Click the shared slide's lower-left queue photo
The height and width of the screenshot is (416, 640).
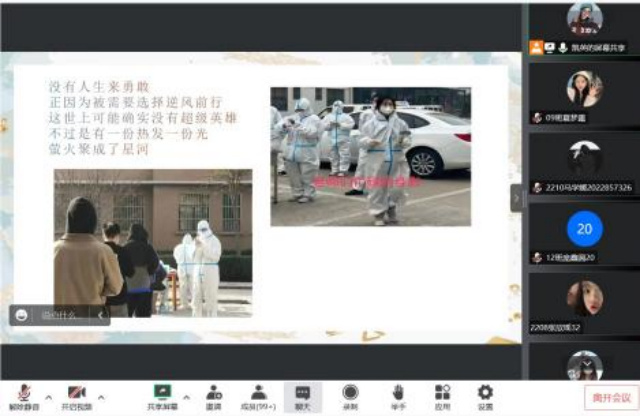coord(153,243)
